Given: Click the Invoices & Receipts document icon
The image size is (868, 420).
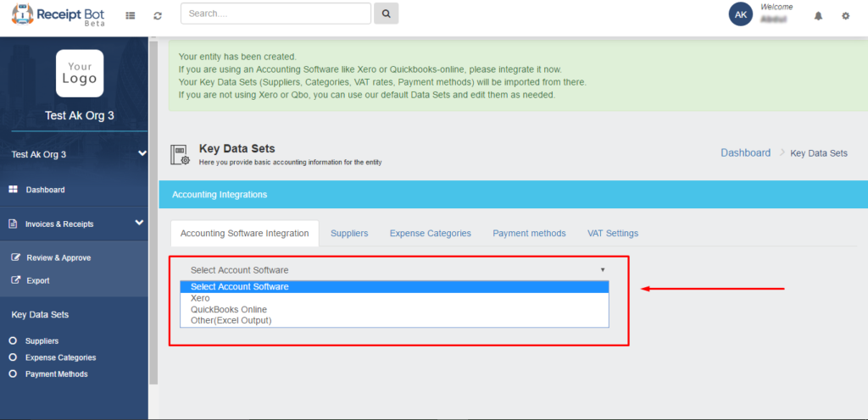Looking at the screenshot, I should click(x=14, y=224).
